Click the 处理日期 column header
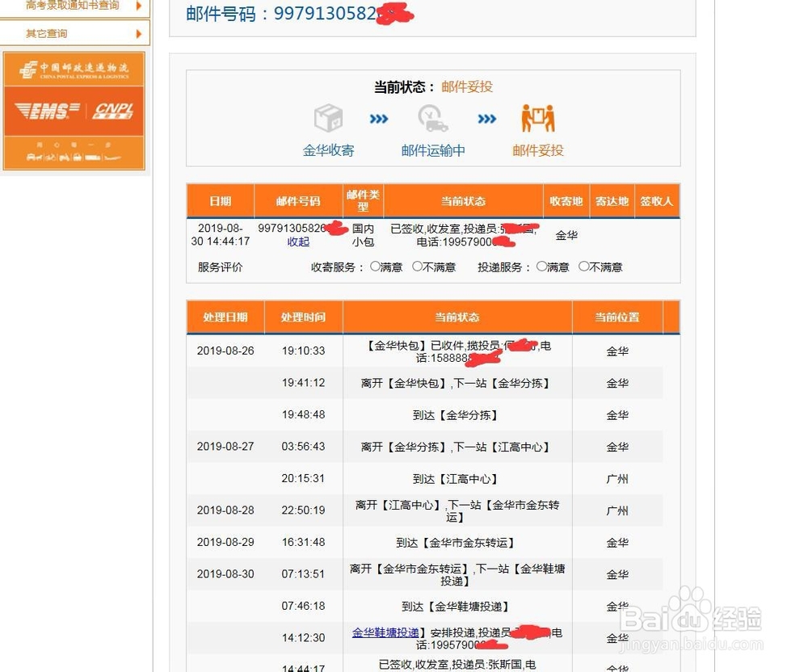The image size is (808, 672). [225, 317]
